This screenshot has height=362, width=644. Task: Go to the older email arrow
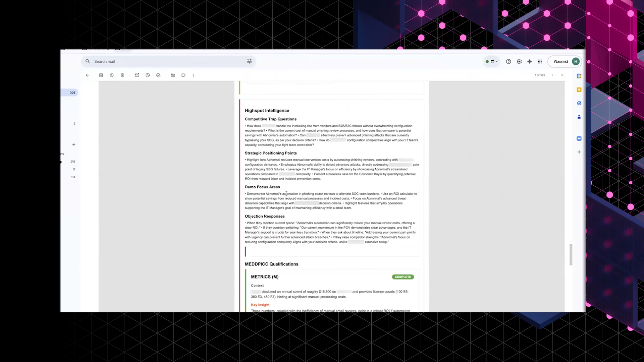click(x=562, y=75)
